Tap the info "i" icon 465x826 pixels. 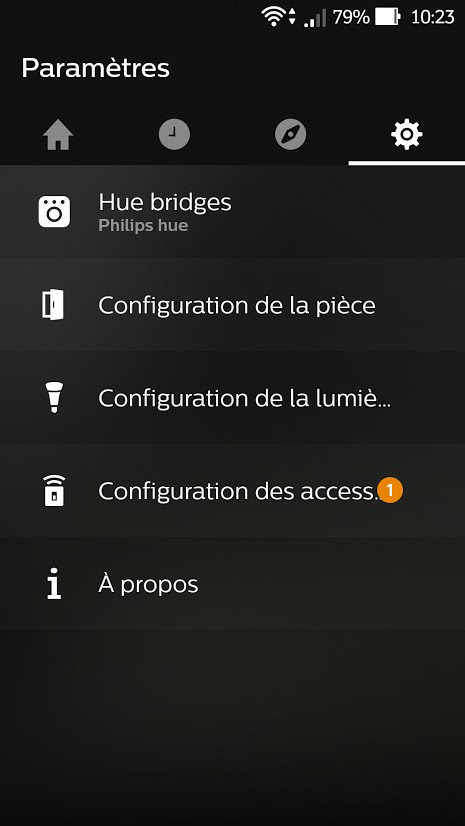54,583
